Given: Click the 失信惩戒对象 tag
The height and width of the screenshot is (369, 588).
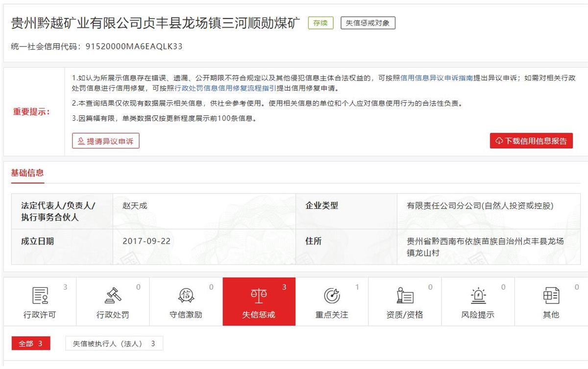Looking at the screenshot, I should 367,23.
